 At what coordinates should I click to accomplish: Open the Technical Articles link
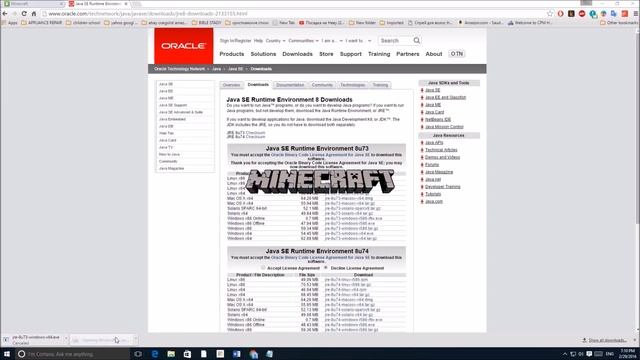click(x=441, y=150)
